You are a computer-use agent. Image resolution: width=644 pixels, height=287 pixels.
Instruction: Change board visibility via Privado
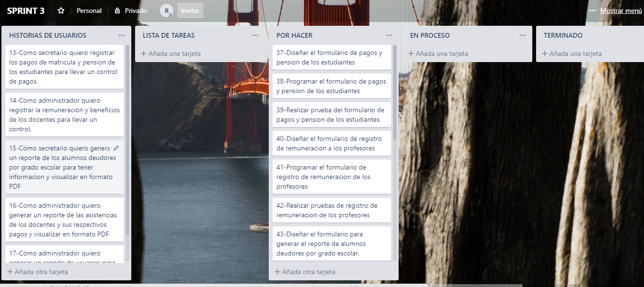136,11
